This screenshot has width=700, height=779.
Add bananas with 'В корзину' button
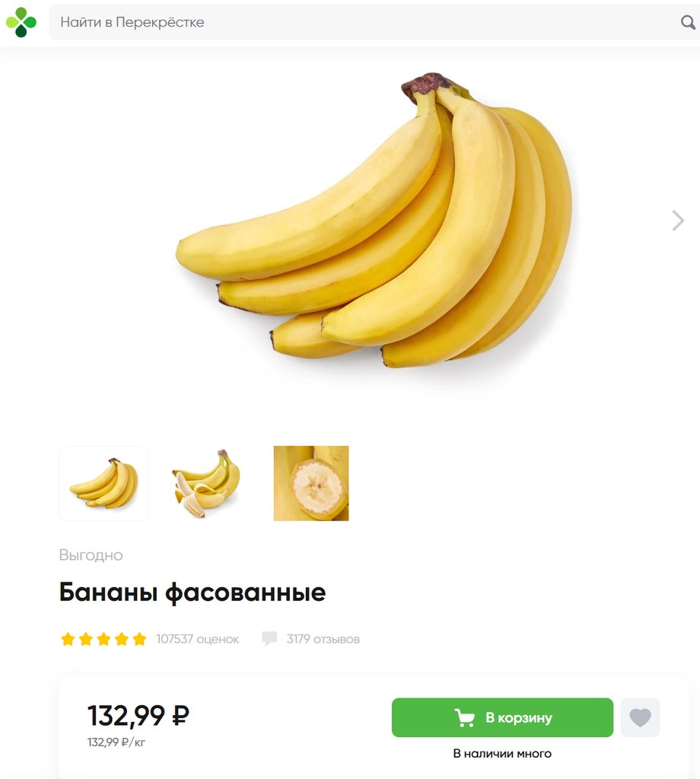pos(502,717)
